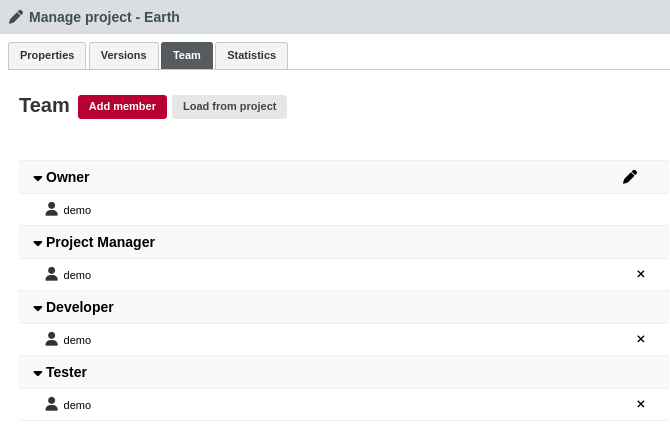Viewport: 670px width, 434px height.
Task: Open the Versions tab
Action: [123, 56]
